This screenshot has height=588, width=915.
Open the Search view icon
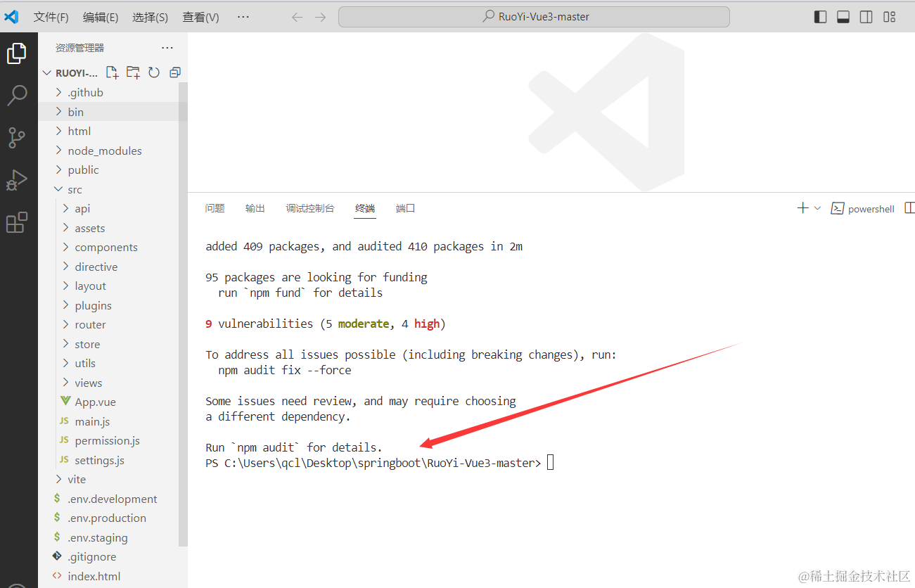pyautogui.click(x=17, y=96)
